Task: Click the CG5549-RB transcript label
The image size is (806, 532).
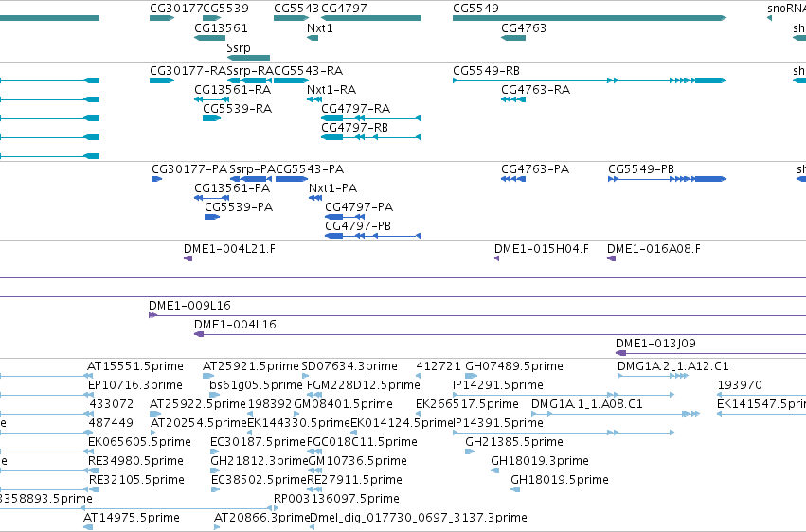Action: [486, 70]
